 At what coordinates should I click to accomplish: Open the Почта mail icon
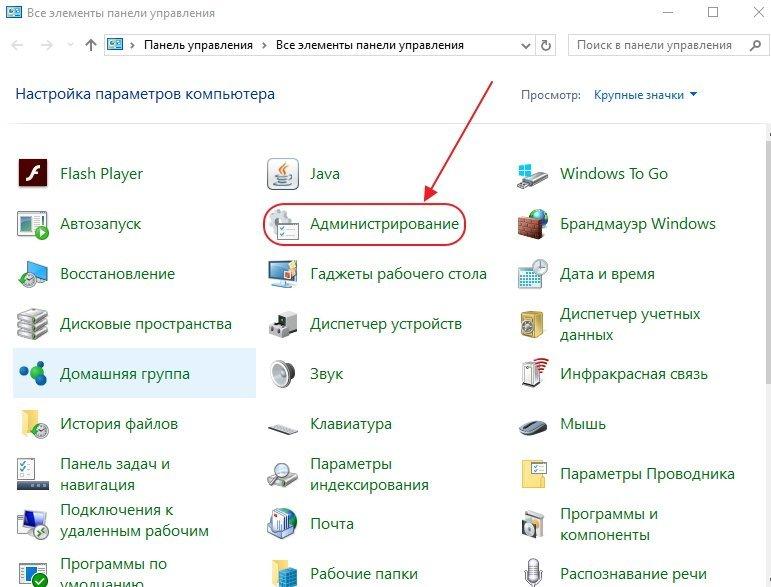[282, 524]
